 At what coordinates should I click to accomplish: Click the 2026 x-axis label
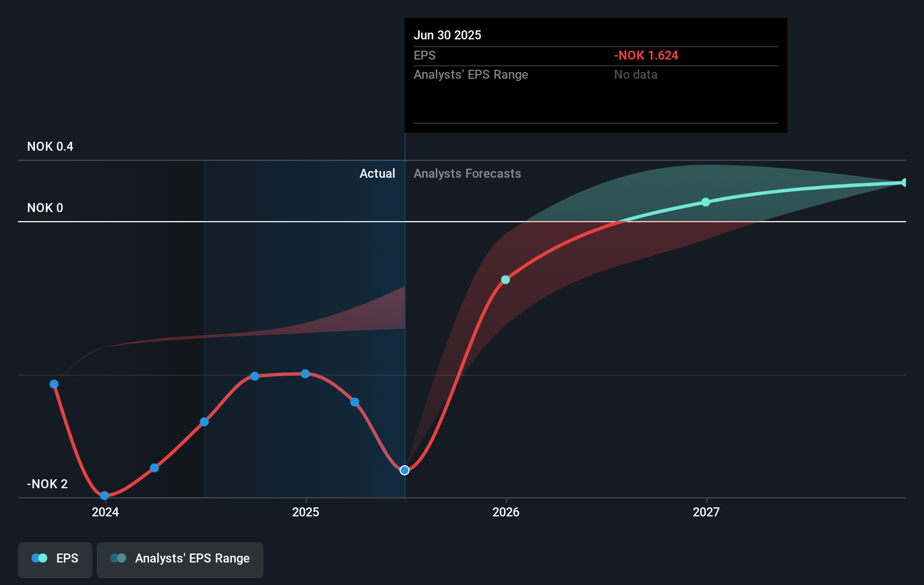[506, 512]
